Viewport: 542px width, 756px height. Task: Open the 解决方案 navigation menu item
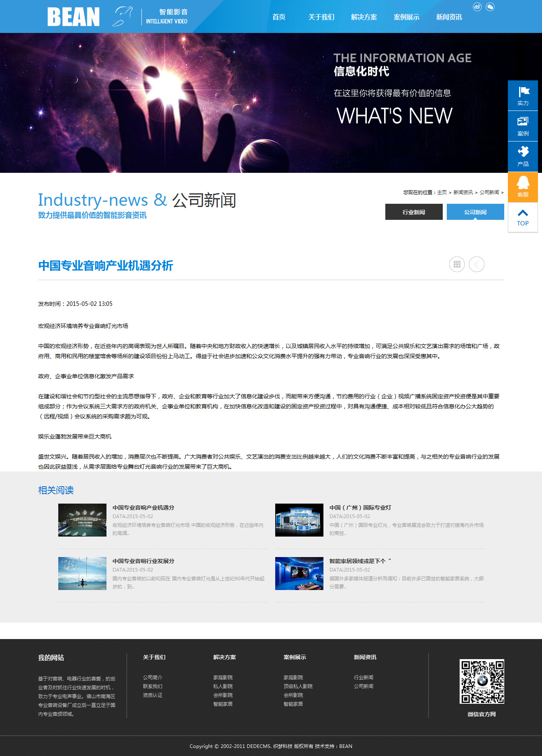click(364, 17)
